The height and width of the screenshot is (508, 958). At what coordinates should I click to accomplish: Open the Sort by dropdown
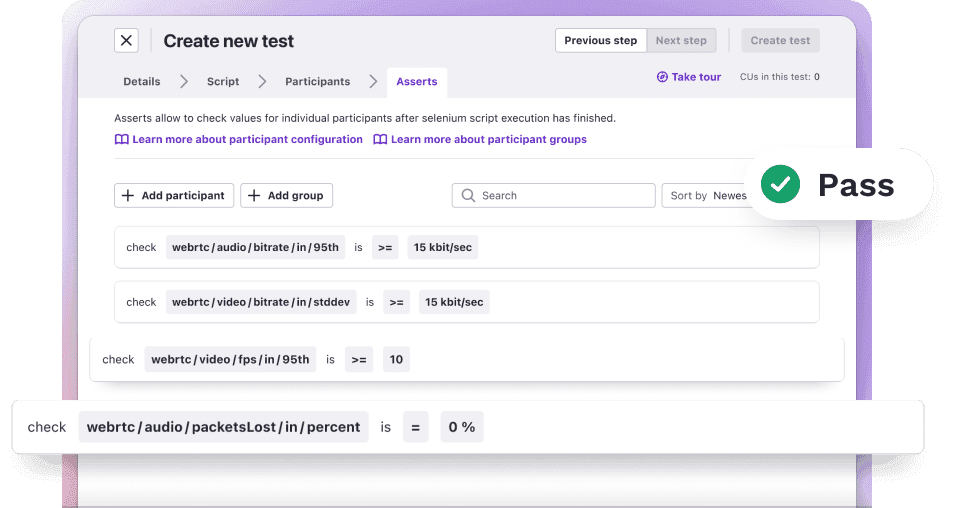(x=706, y=196)
